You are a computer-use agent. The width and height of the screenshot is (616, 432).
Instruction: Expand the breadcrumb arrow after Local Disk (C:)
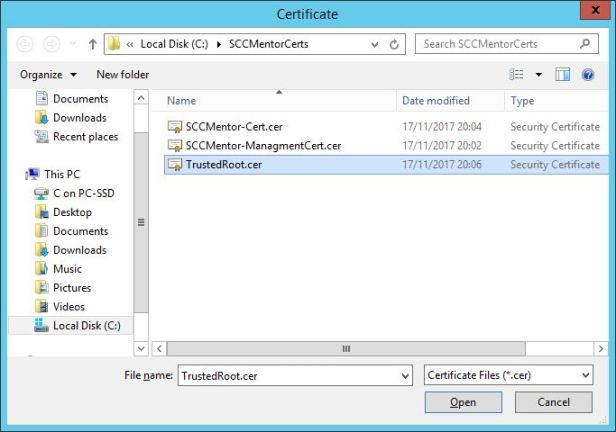[219, 44]
